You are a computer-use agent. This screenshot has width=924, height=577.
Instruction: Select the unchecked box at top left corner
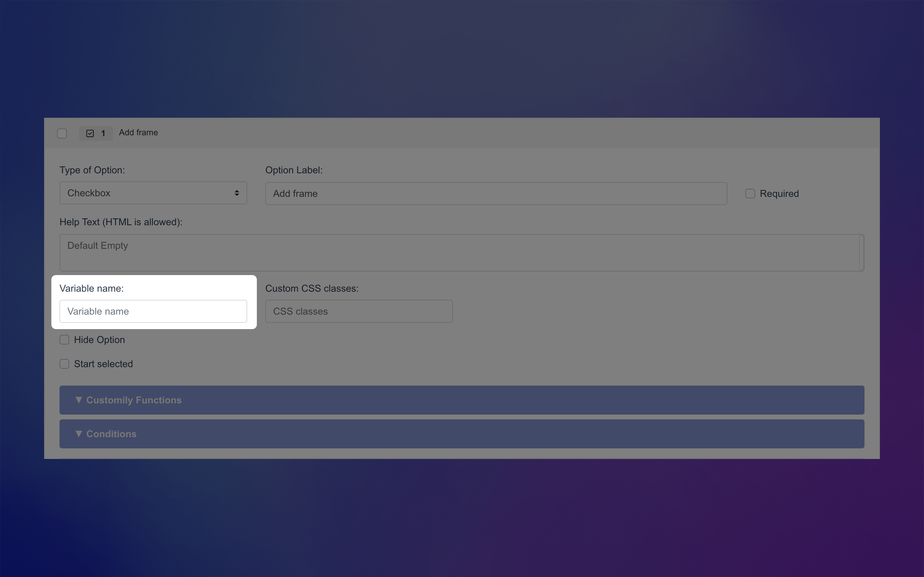pyautogui.click(x=62, y=133)
